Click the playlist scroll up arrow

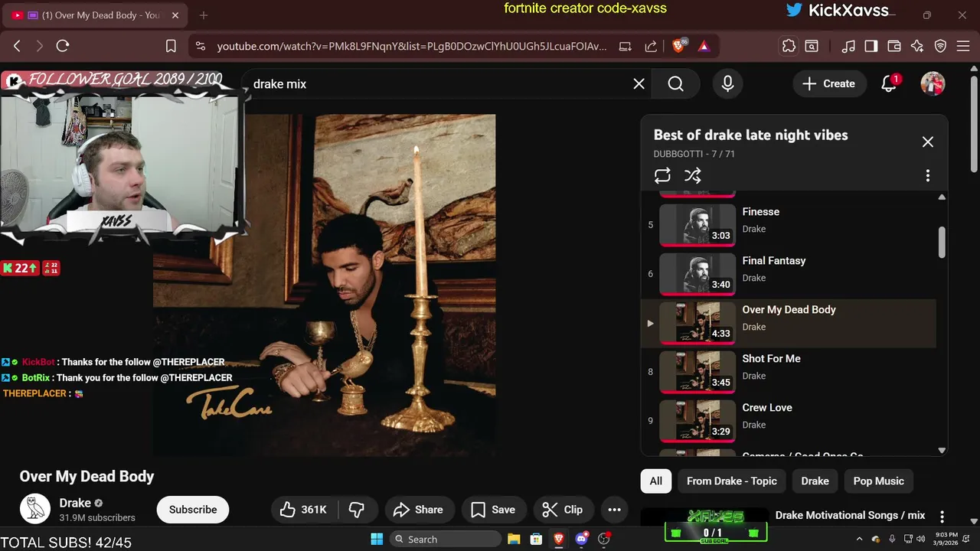pos(942,197)
